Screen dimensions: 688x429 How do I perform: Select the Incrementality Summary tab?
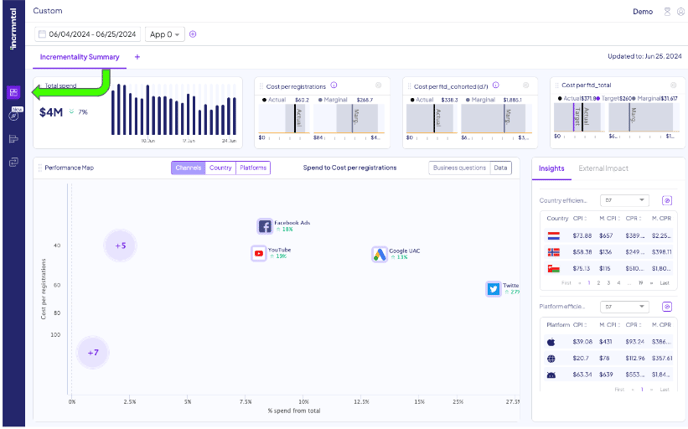point(78,57)
